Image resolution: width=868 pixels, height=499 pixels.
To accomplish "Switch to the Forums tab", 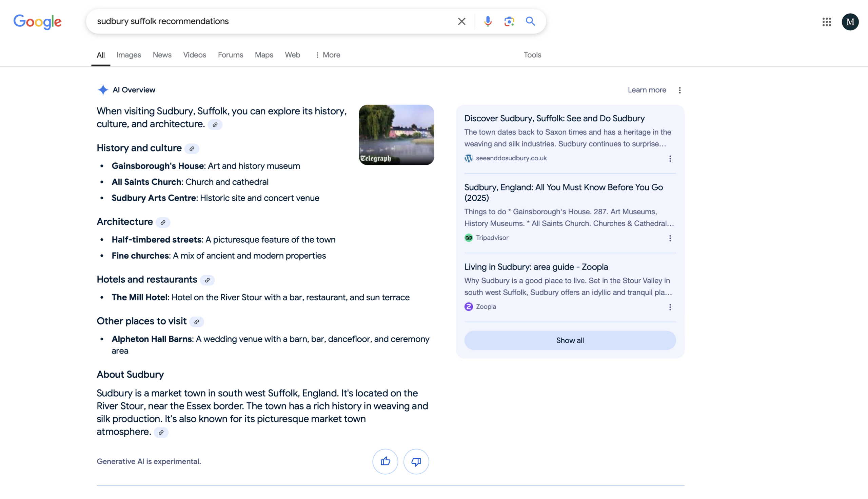I will [230, 55].
